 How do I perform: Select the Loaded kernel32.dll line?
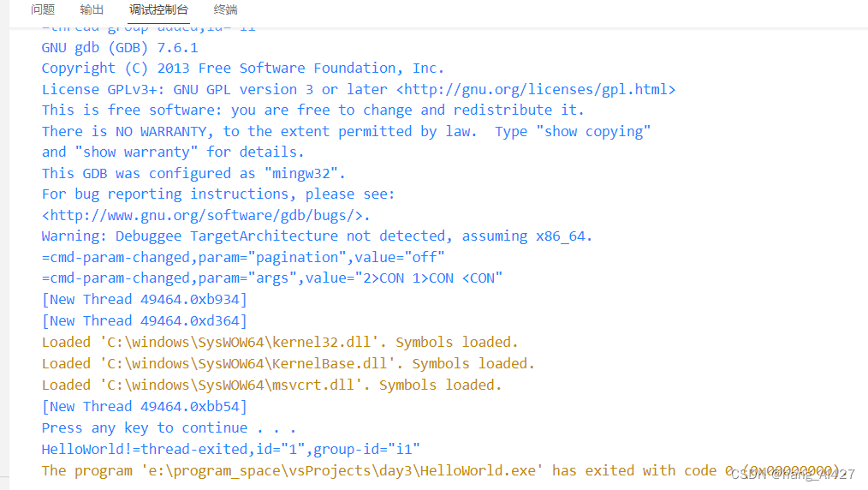click(280, 342)
